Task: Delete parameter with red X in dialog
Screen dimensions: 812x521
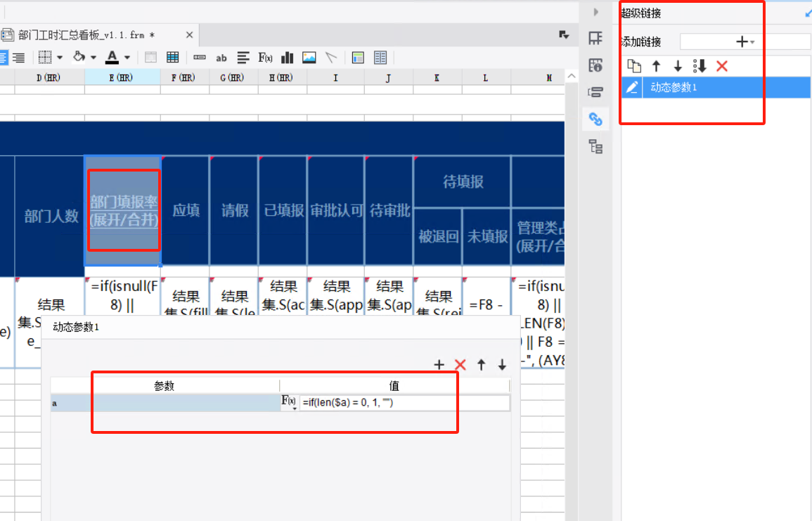Action: pyautogui.click(x=460, y=365)
